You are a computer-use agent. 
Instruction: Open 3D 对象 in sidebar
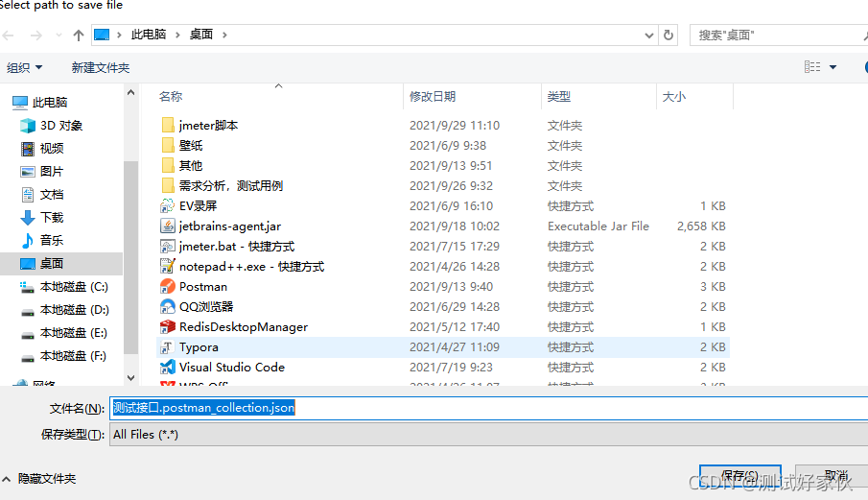pos(52,126)
